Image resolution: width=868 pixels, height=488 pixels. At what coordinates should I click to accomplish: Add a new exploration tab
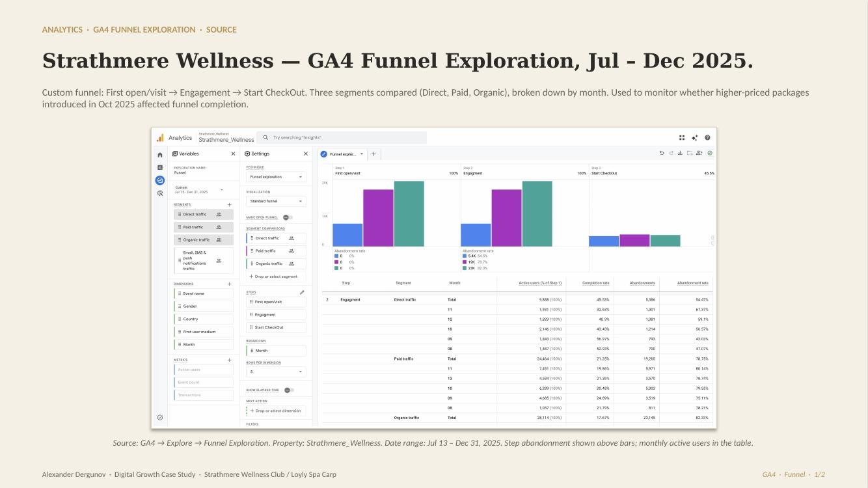[x=373, y=154]
